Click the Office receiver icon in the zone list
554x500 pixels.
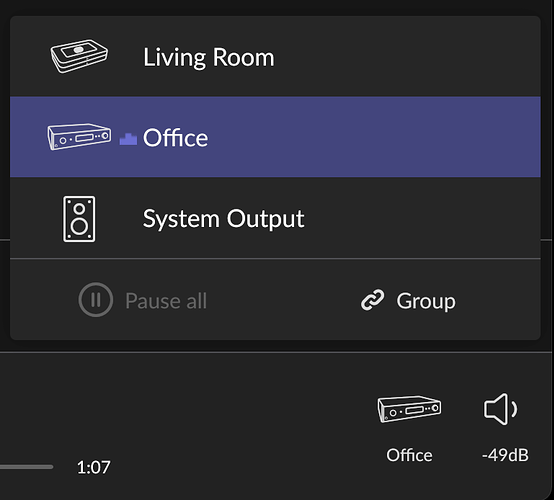click(x=79, y=137)
